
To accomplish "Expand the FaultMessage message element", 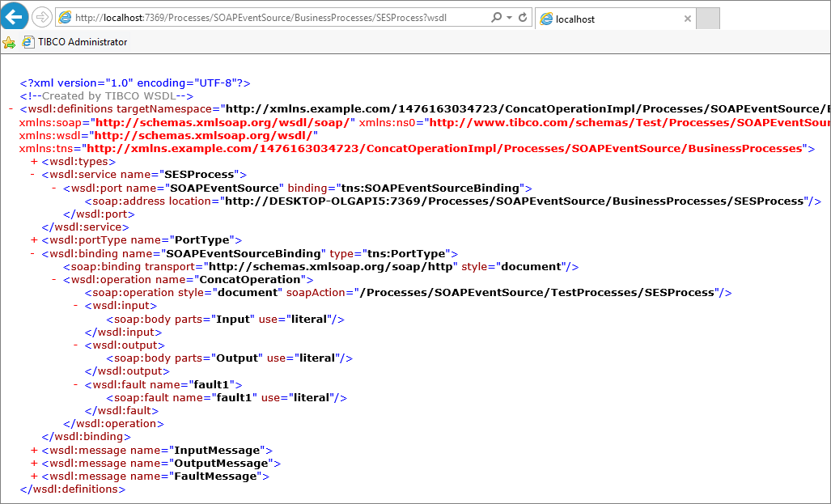I will coord(34,476).
